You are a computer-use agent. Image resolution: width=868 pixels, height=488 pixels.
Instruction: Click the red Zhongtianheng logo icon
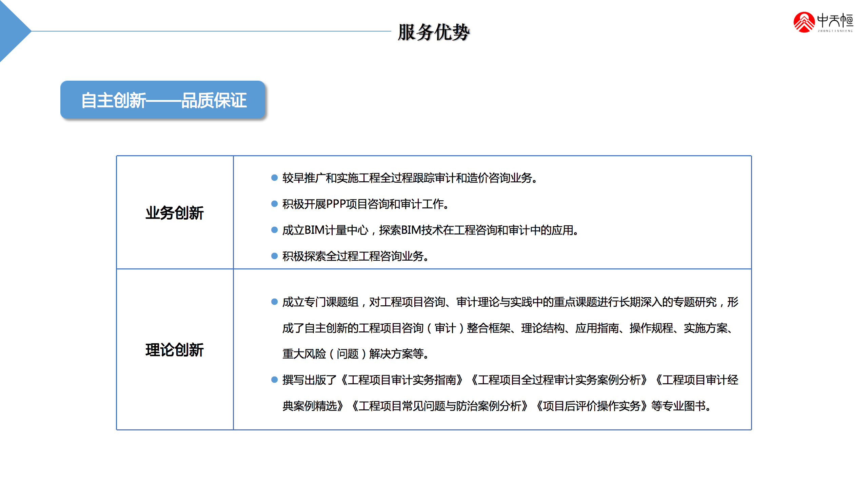coord(804,22)
